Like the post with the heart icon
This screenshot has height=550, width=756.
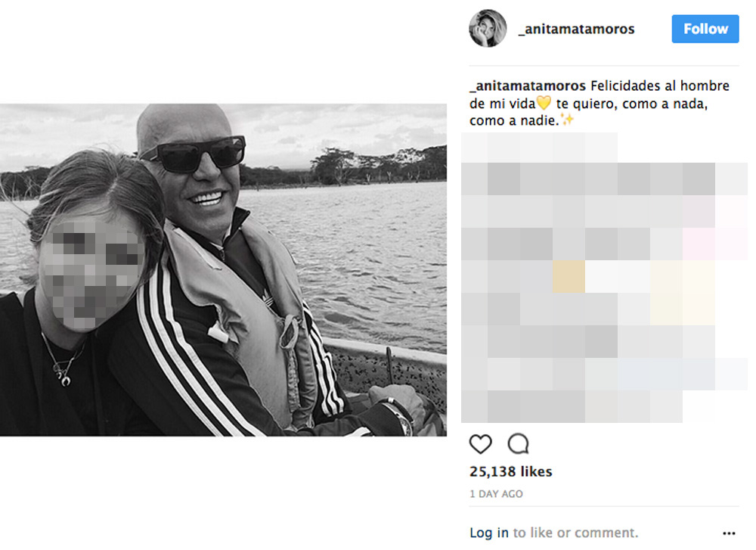click(480, 444)
